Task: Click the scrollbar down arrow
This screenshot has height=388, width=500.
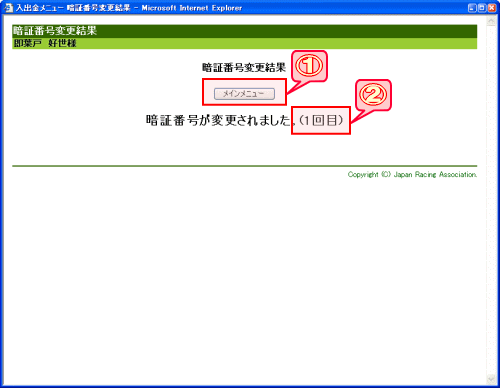Action: tap(491, 379)
